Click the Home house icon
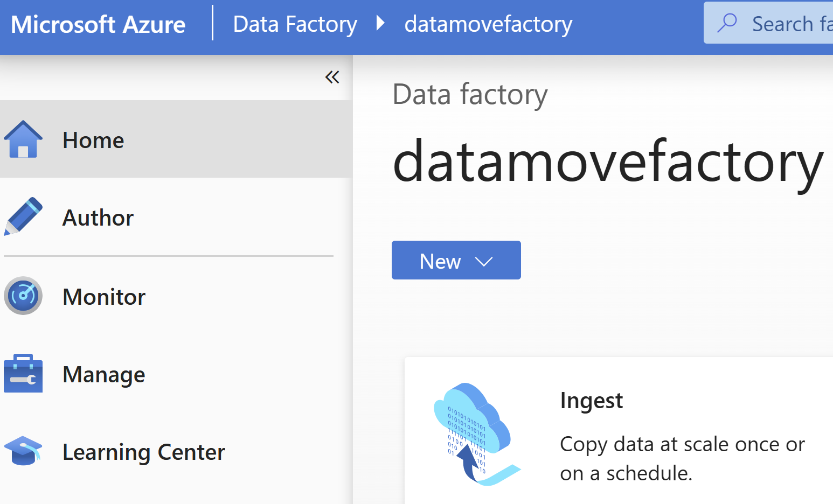 [x=23, y=139]
